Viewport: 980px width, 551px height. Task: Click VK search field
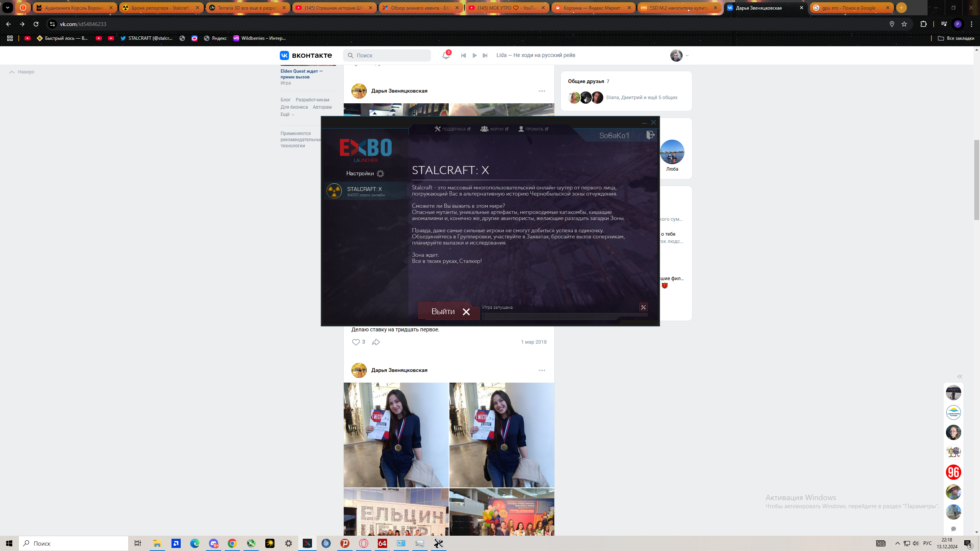[x=387, y=55]
